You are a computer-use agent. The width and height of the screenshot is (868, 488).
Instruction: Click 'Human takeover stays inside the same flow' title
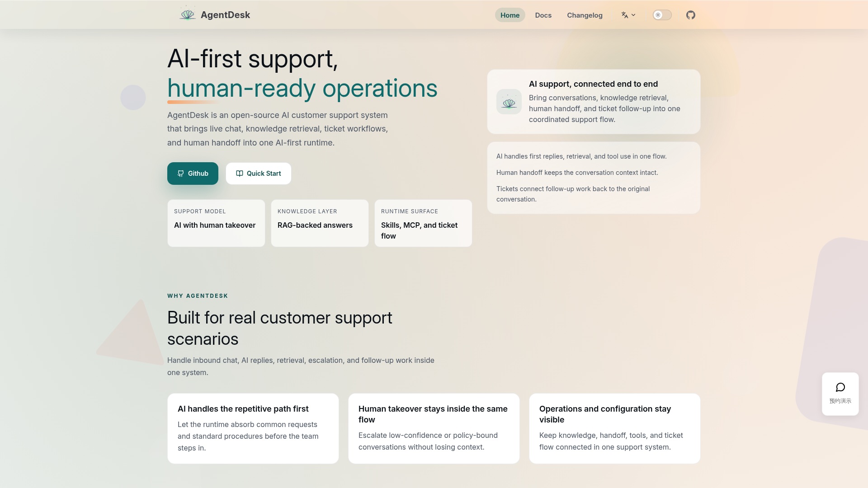433,414
